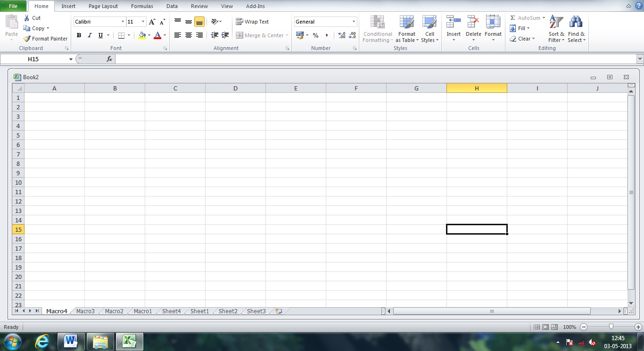The height and width of the screenshot is (351, 644).
Task: Switch to the Formulas tab
Action: [x=142, y=6]
